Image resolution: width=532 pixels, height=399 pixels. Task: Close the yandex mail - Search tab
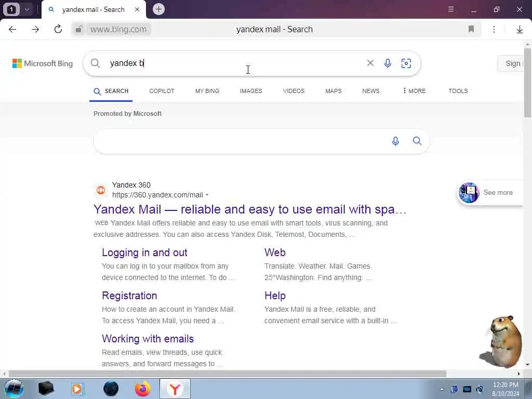(137, 9)
